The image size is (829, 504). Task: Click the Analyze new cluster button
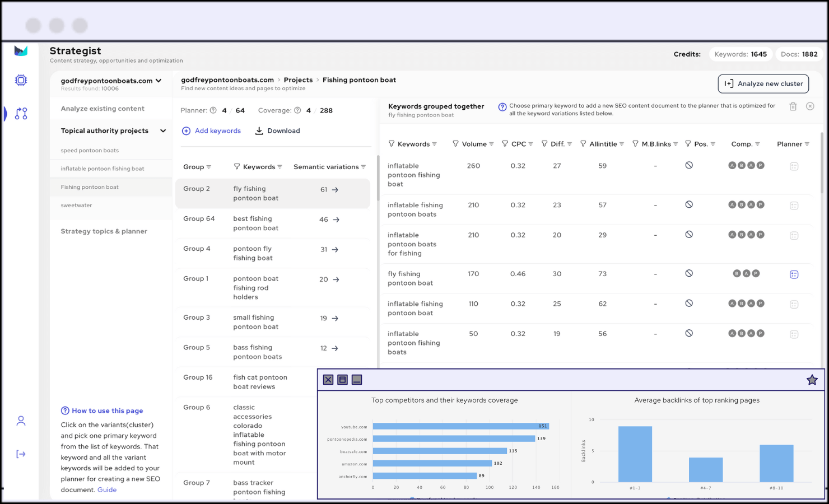tap(763, 83)
